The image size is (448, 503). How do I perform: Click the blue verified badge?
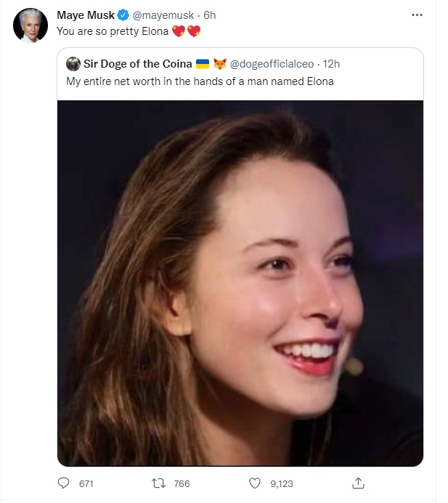pyautogui.click(x=123, y=15)
